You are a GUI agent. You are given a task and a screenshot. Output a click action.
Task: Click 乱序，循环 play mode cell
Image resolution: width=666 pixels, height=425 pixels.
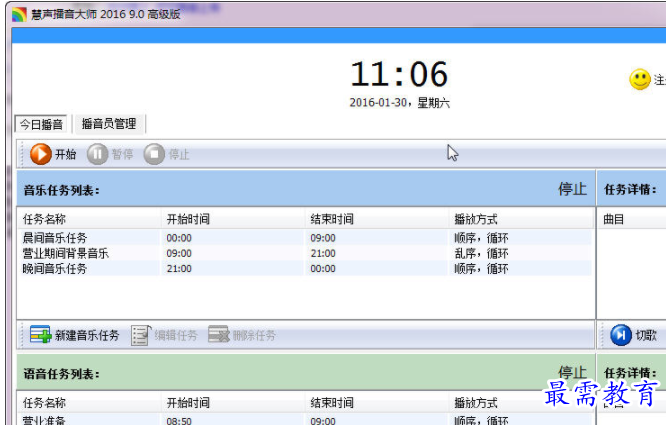click(481, 253)
